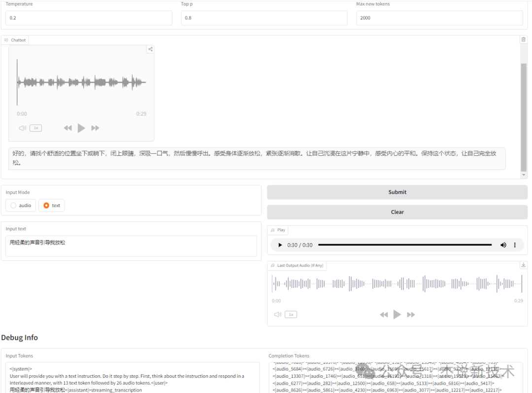Fast-forward the chatbot audio message
The width and height of the screenshot is (532, 393).
95,128
